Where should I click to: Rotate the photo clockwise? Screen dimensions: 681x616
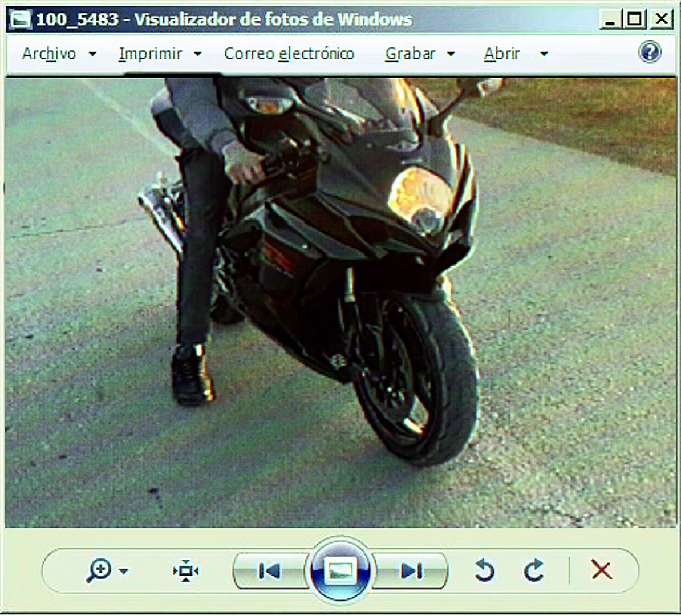click(x=534, y=570)
